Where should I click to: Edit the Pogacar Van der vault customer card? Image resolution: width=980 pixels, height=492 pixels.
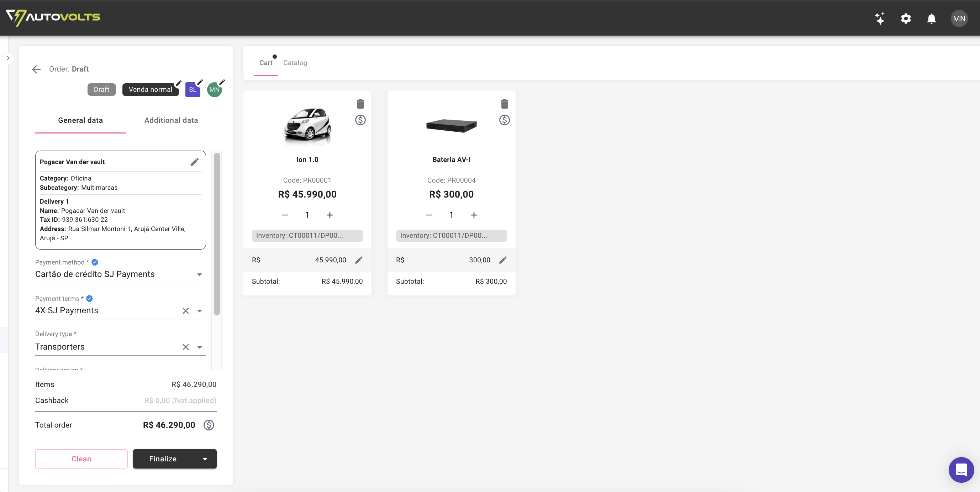[x=194, y=162]
